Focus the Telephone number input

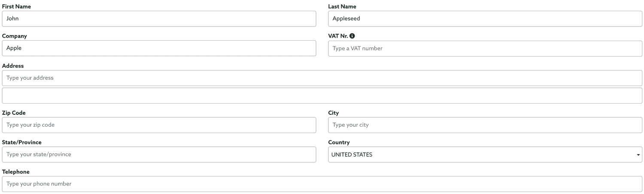(322, 184)
